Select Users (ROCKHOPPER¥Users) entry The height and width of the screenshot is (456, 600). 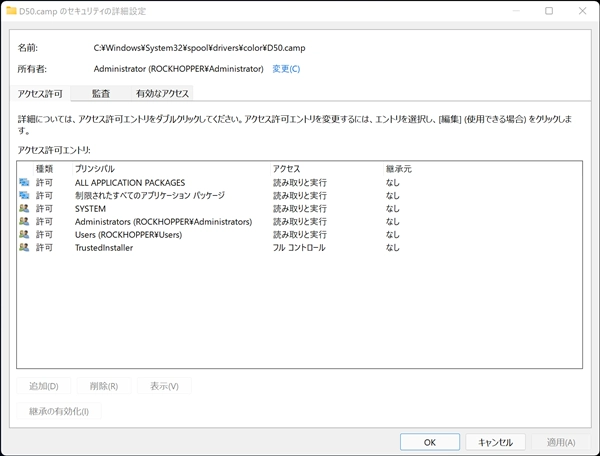128,235
